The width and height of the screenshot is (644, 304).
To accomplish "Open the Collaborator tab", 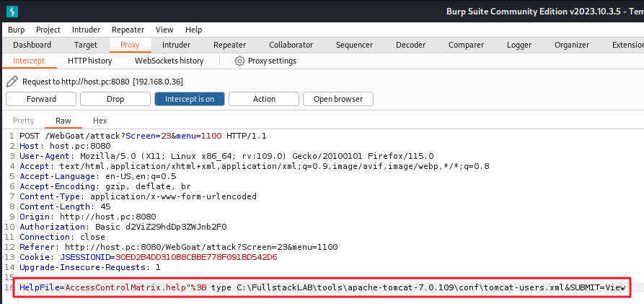I will click(291, 45).
